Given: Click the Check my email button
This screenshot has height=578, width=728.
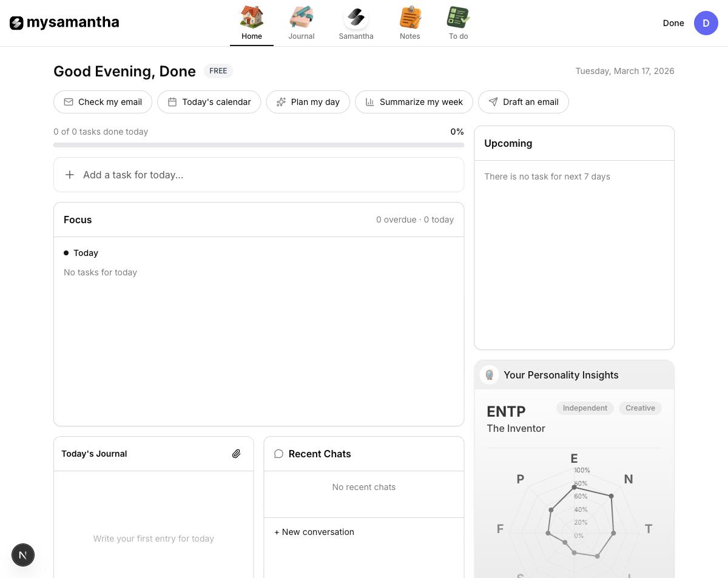Looking at the screenshot, I should coord(103,102).
